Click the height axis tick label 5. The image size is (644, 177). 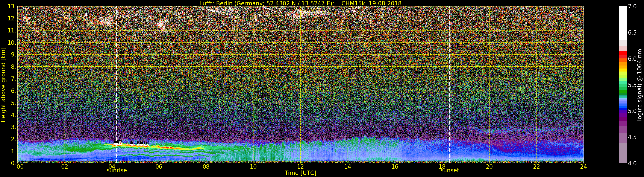14,103
